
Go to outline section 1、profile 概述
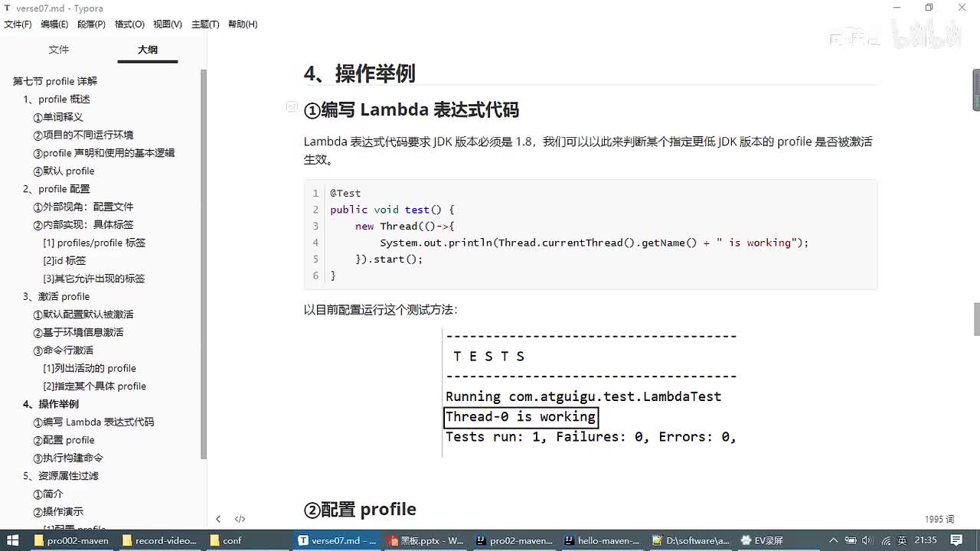(x=57, y=99)
